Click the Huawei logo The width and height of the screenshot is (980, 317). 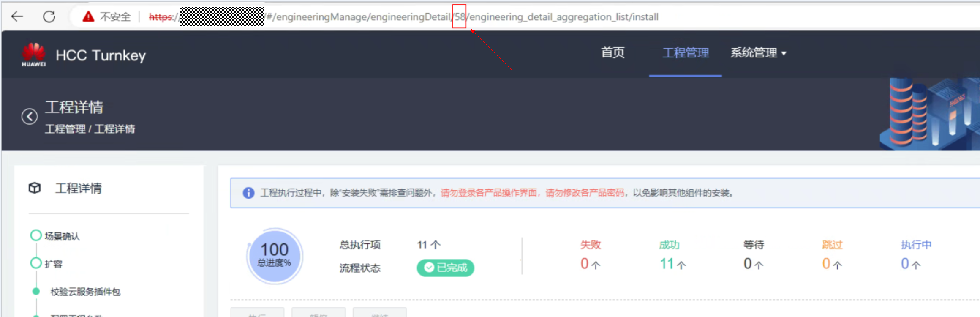coord(33,55)
